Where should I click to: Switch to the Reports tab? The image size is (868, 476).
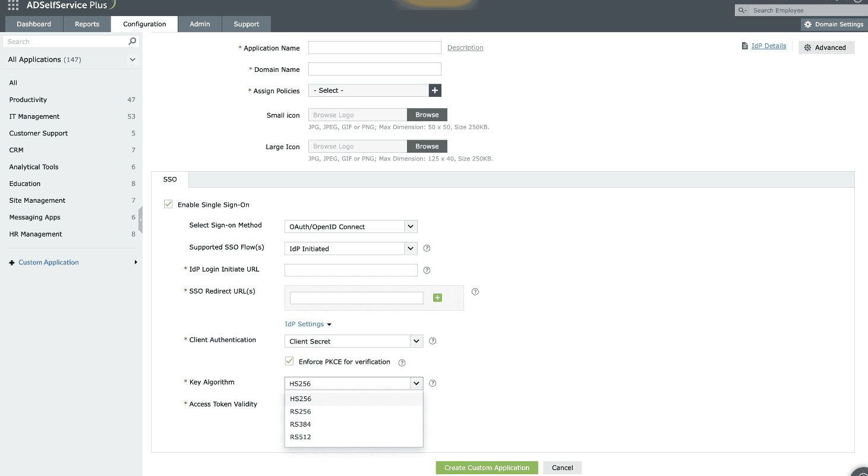[87, 24]
